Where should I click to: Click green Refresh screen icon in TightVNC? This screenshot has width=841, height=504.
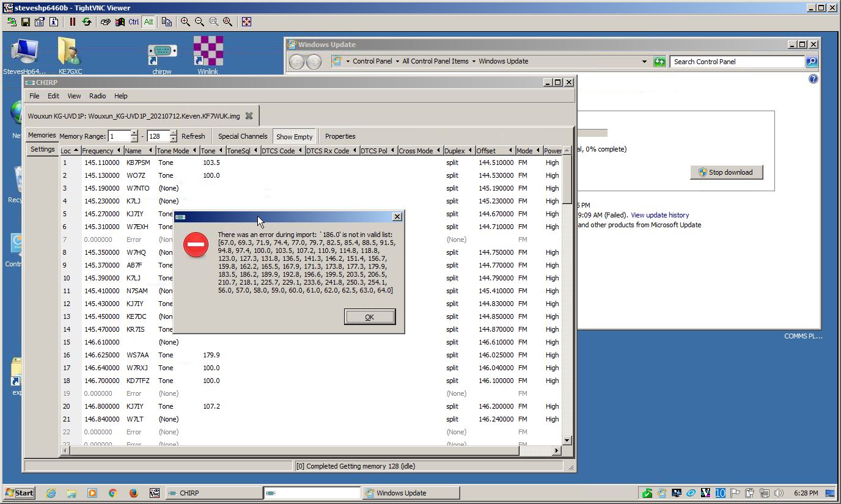87,21
